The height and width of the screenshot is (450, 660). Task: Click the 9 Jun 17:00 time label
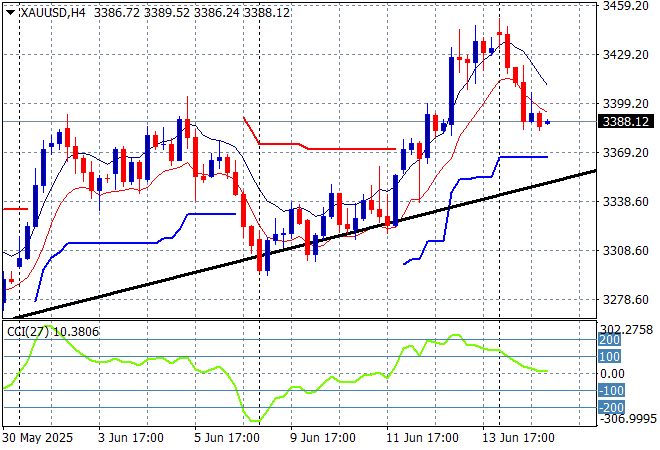323,438
